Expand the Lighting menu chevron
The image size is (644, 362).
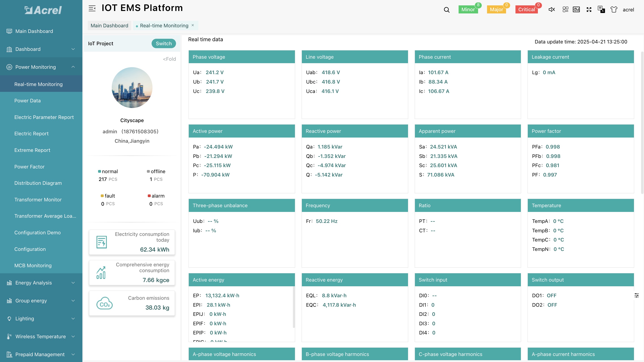(x=73, y=319)
